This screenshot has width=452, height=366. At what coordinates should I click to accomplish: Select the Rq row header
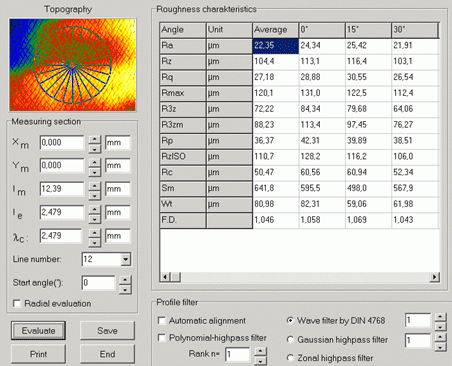tap(183, 77)
